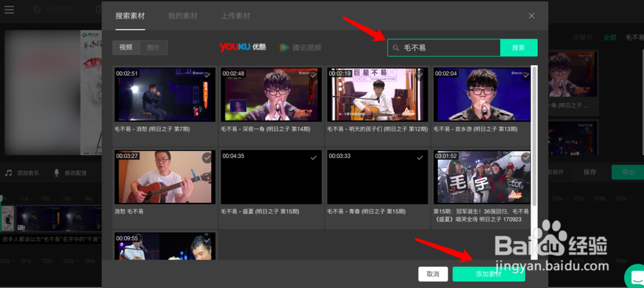The image size is (644, 288).
Task: Click 修改配音 in the editor behind
Action: (x=75, y=173)
